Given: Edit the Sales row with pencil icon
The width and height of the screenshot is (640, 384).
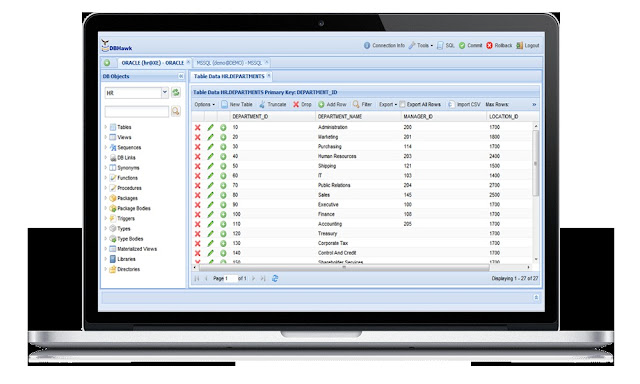Looking at the screenshot, I should coord(211,195).
